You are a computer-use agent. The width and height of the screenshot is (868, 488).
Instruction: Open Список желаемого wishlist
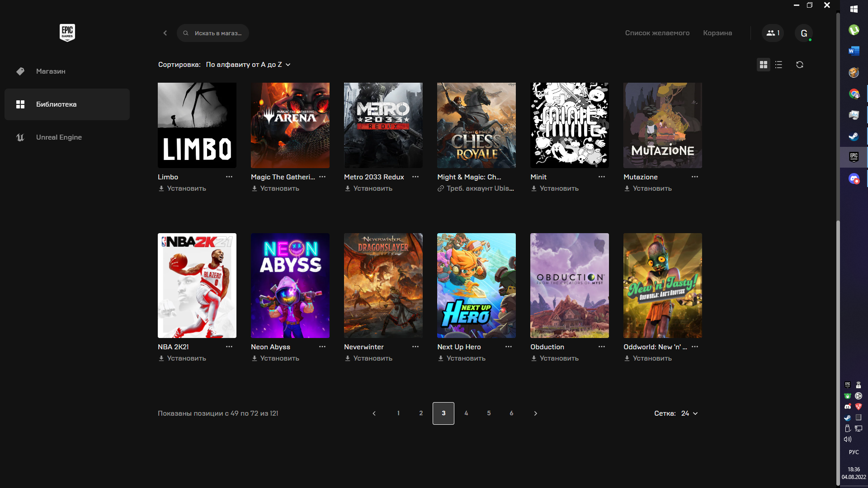tap(657, 33)
